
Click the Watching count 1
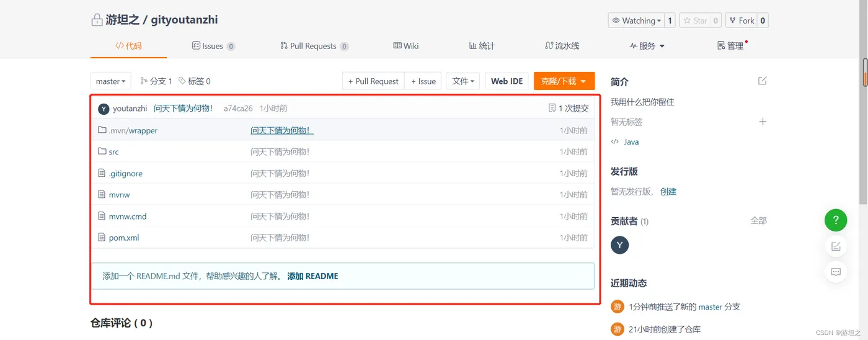pos(670,20)
